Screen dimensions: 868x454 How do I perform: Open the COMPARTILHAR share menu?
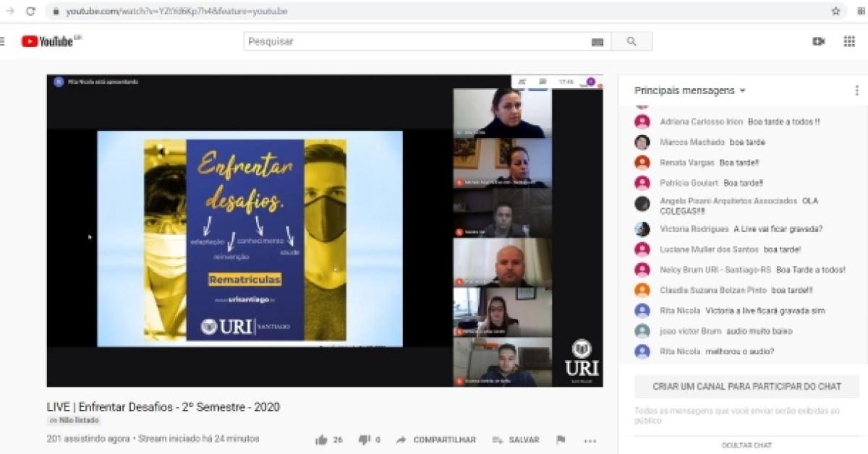click(436, 440)
